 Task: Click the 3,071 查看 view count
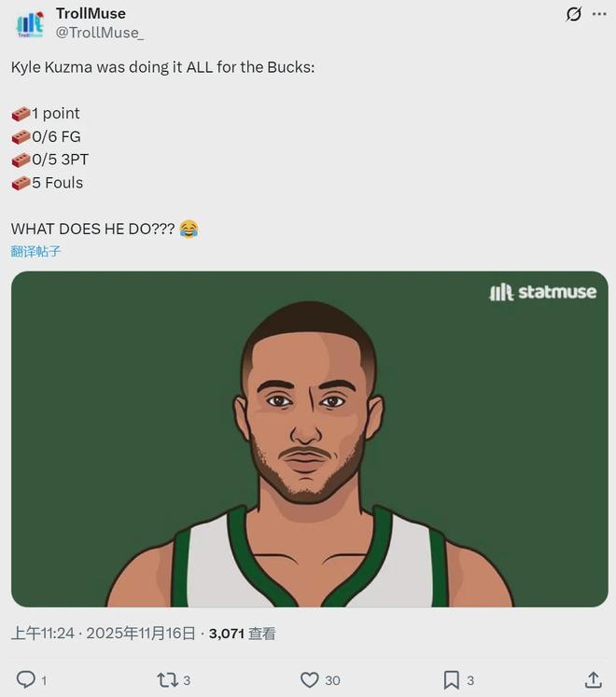[x=242, y=634]
